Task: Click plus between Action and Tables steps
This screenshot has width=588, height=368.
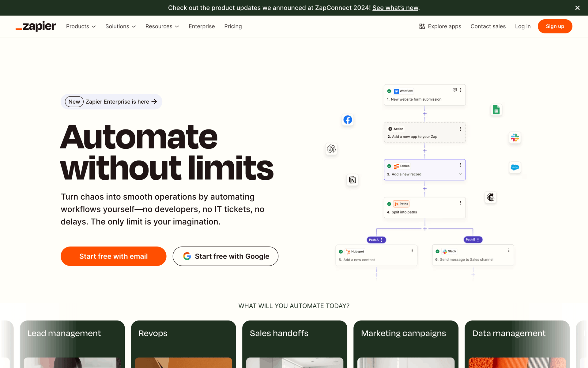Action: coord(425,151)
